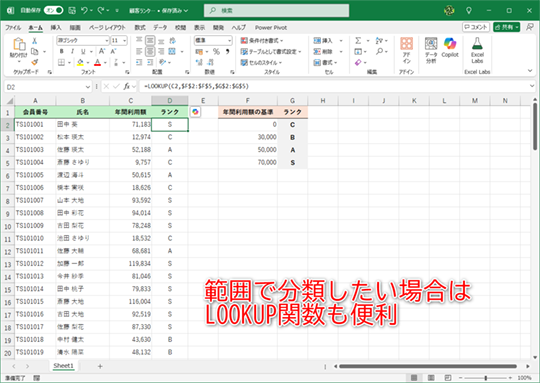540x383 pixels.
Task: Switch to Page Layout view in status bar
Action: click(431, 378)
